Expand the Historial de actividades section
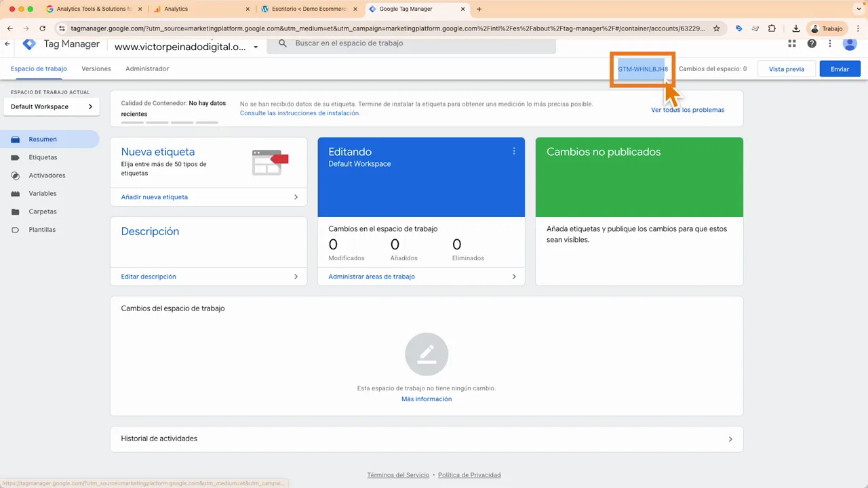The height and width of the screenshot is (488, 868). pos(730,439)
